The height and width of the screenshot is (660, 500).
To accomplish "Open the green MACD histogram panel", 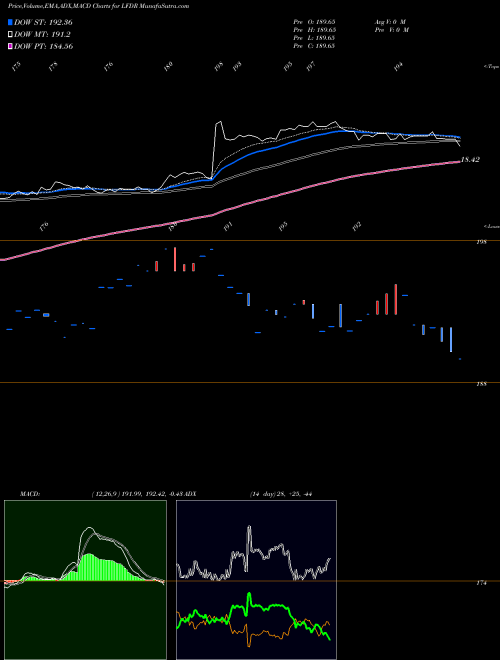I will [x=85, y=580].
